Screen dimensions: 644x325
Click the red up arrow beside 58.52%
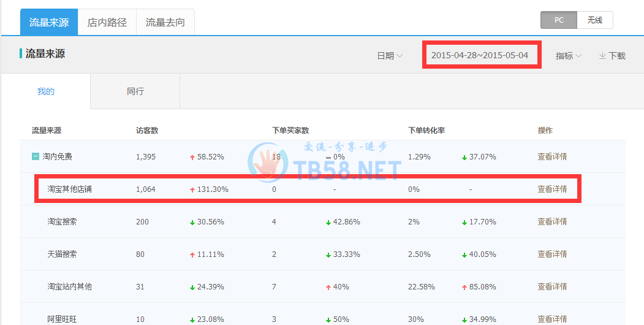(x=192, y=158)
